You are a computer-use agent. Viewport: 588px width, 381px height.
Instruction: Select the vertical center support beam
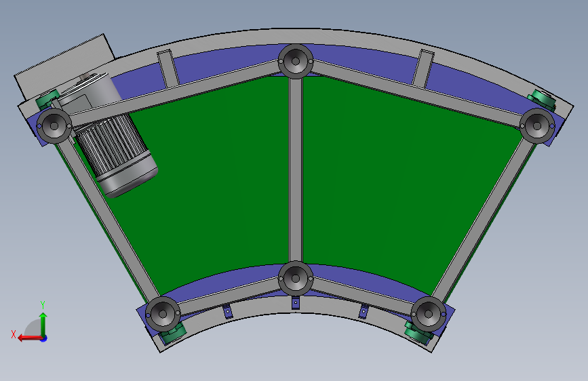(296, 169)
